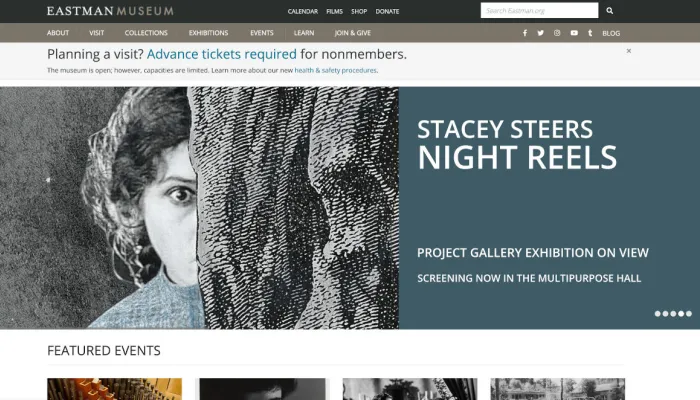Expand the Exhibitions menu
The width and height of the screenshot is (700, 400).
[x=208, y=33]
